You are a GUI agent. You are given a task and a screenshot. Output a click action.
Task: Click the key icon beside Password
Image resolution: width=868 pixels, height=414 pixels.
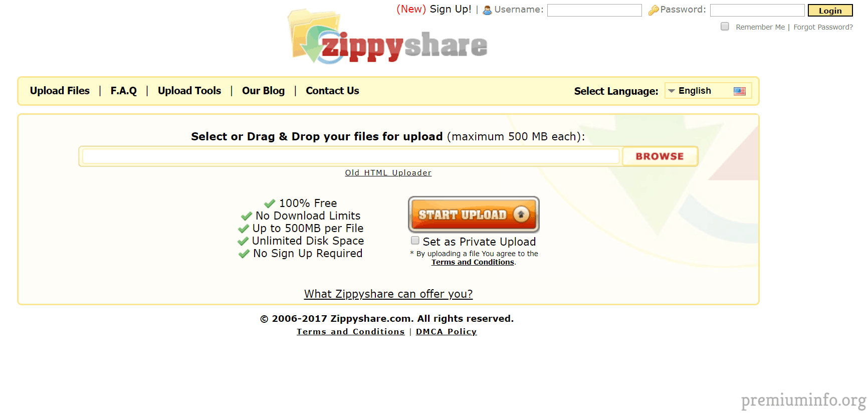(x=654, y=10)
